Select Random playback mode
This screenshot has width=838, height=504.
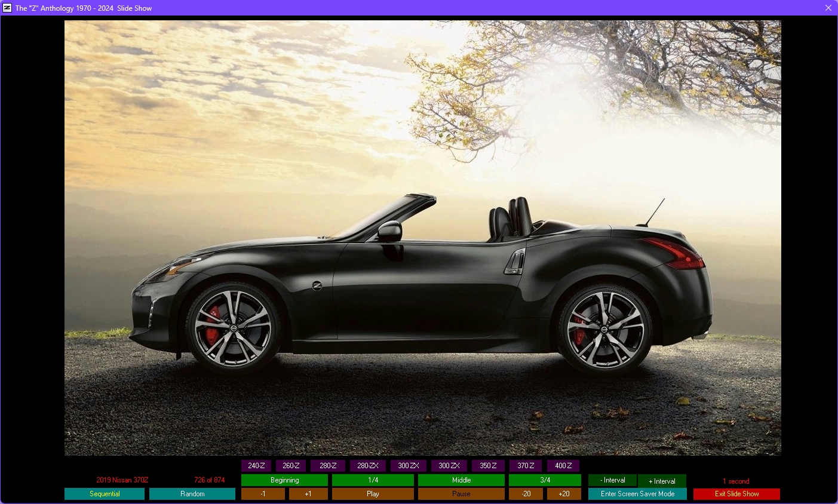192,494
